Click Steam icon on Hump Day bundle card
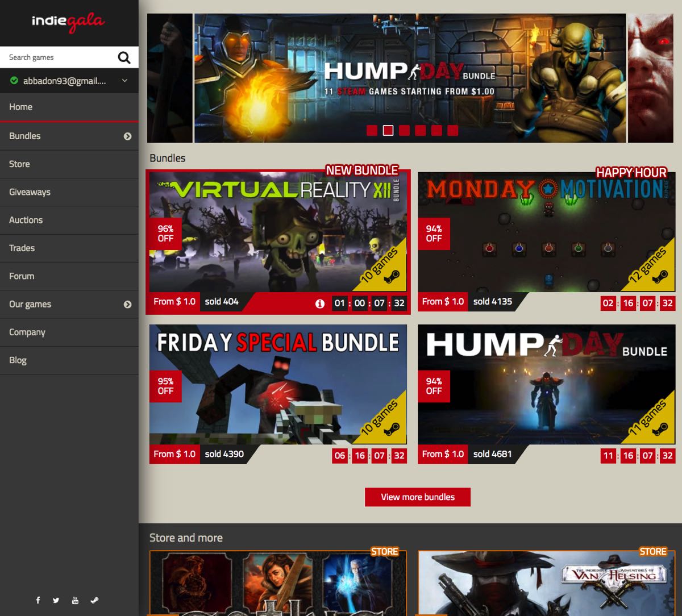Screen dimensions: 682x616 [x=660, y=428]
